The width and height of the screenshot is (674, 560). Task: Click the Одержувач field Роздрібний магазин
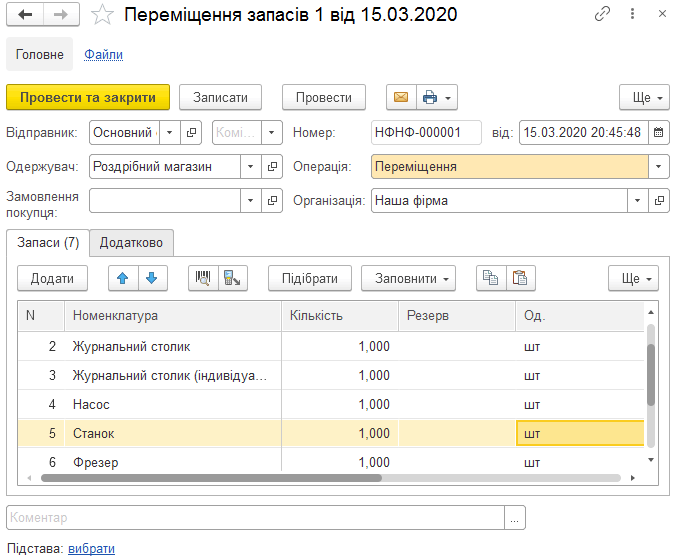coord(165,166)
